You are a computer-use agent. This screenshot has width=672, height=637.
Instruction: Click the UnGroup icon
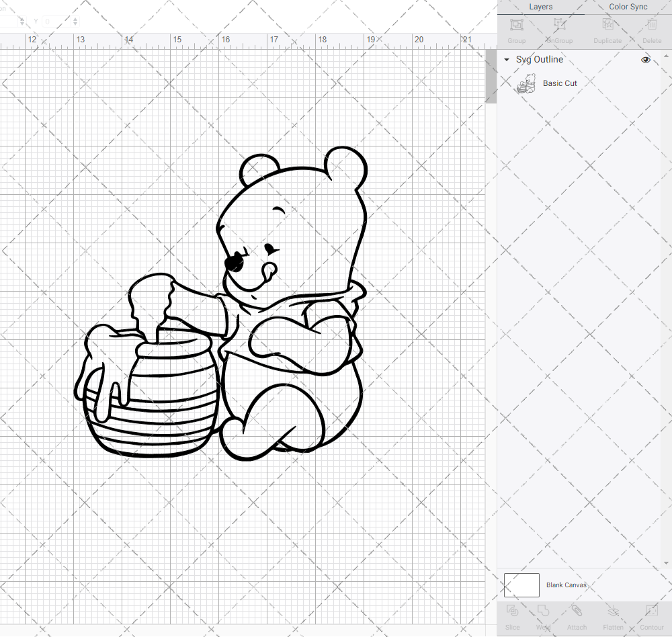pos(559,24)
